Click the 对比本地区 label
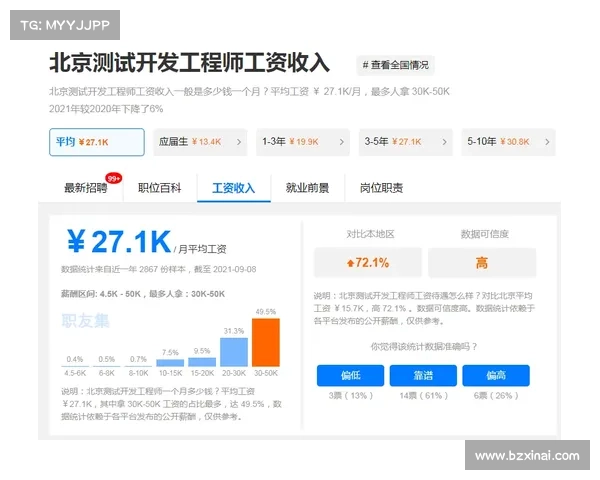Screen dimensions: 600x480 [x=370, y=234]
